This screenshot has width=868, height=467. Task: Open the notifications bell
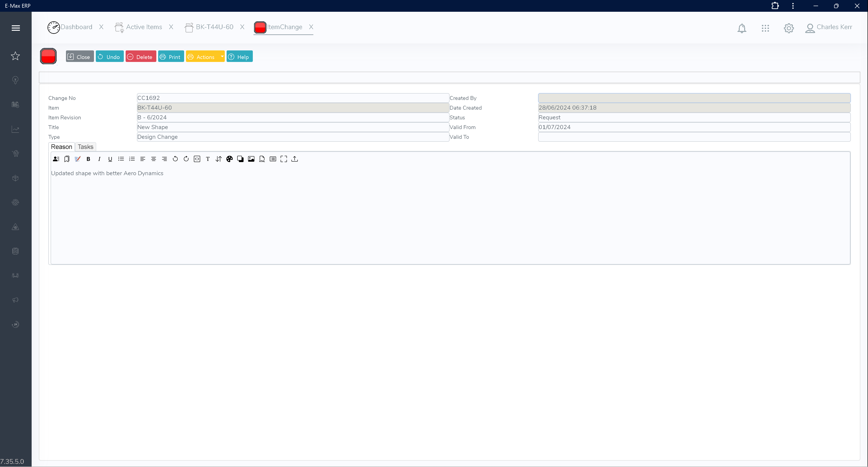click(x=742, y=28)
